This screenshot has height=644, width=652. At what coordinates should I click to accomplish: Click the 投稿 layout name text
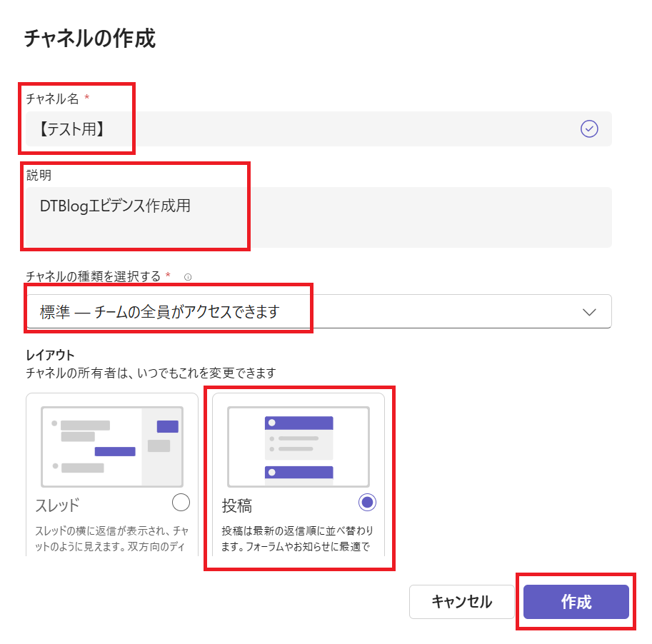[237, 505]
